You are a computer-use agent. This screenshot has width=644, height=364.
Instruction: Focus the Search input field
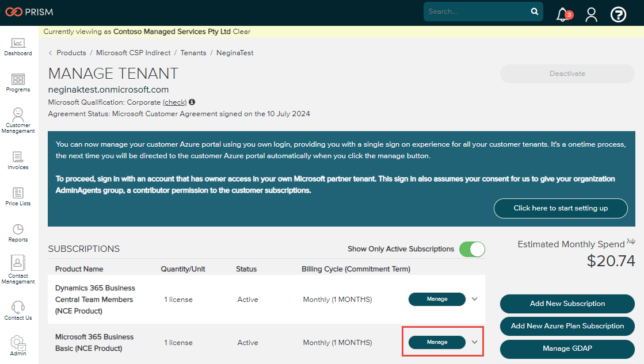click(x=477, y=12)
